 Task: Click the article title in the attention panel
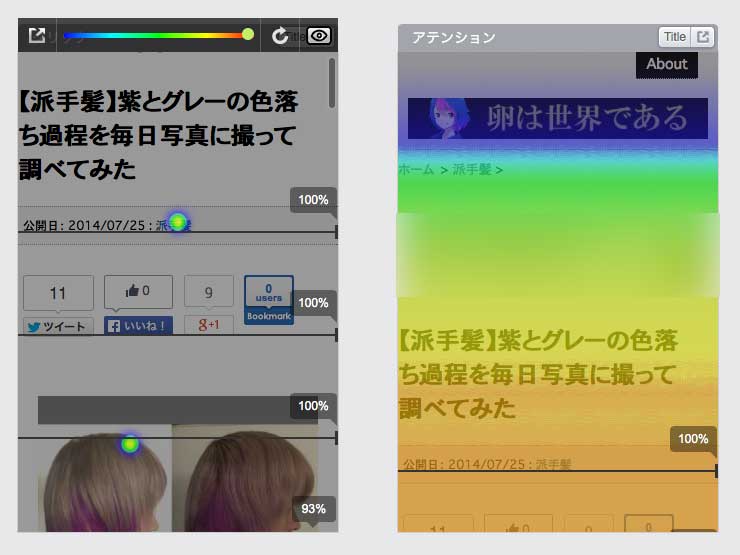pyautogui.click(x=538, y=374)
